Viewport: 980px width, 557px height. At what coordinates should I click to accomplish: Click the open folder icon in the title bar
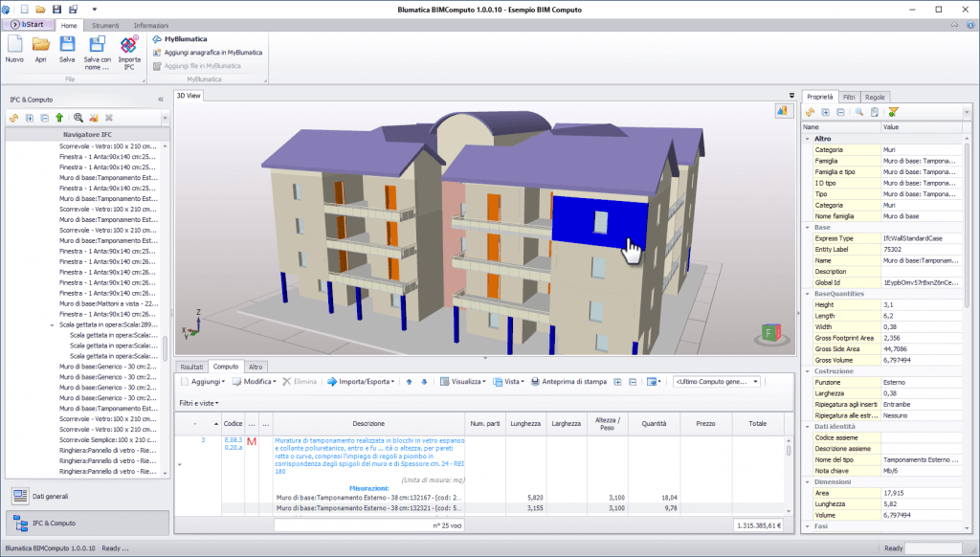(40, 10)
